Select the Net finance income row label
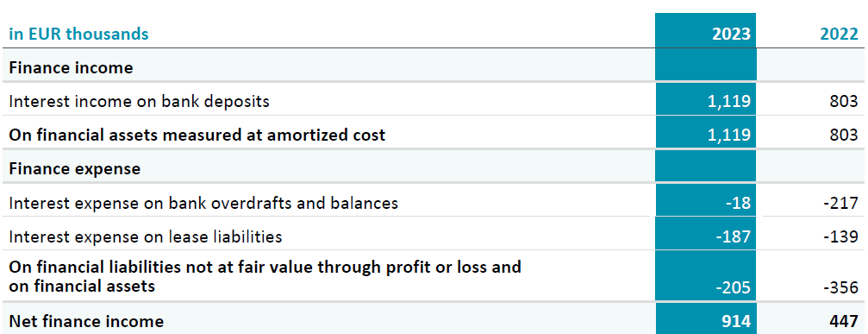Image resolution: width=868 pixels, height=334 pixels. (86, 321)
